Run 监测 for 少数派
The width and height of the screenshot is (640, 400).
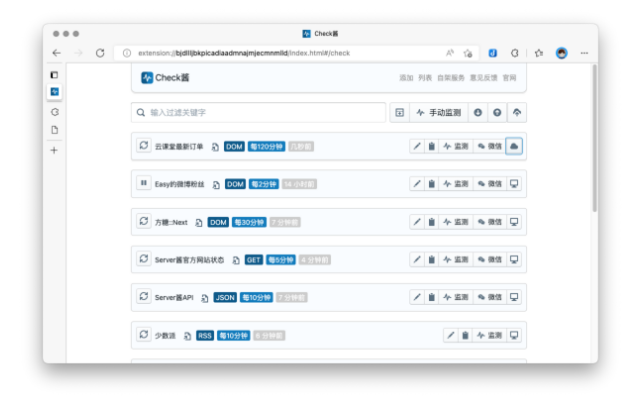489,336
